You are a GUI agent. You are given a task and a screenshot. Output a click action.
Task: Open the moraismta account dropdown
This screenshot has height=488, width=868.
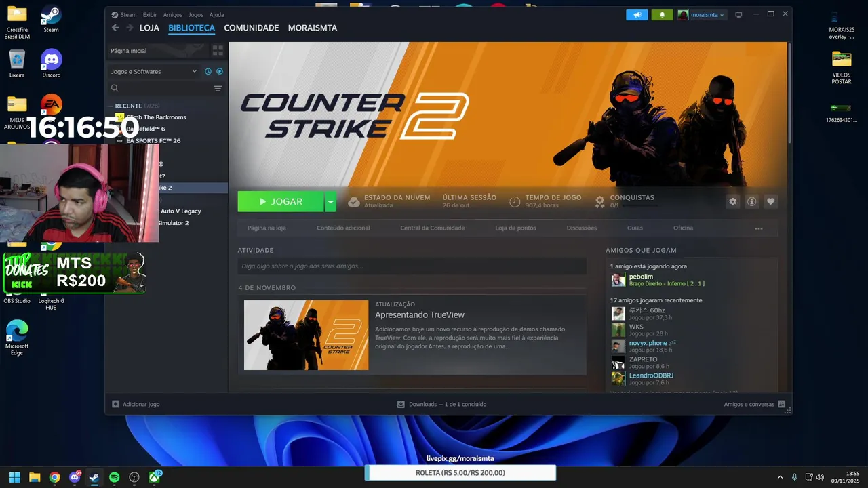tap(701, 14)
